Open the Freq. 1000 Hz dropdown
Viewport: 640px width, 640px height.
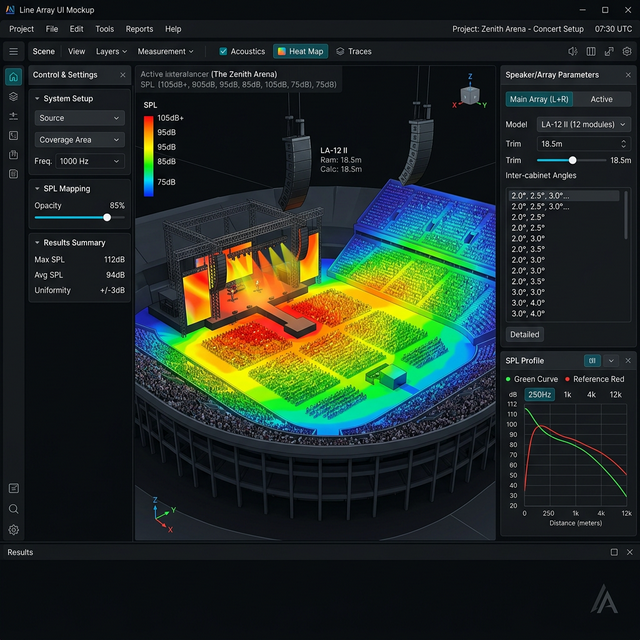point(89,161)
